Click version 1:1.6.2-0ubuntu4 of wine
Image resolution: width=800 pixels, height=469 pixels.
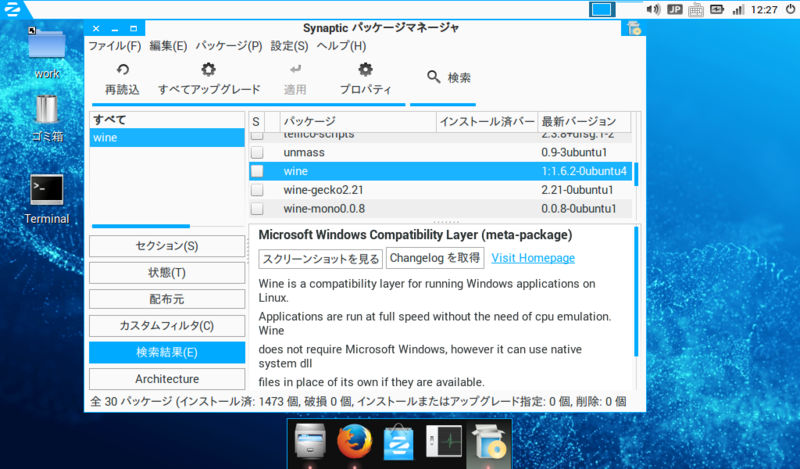click(x=584, y=171)
